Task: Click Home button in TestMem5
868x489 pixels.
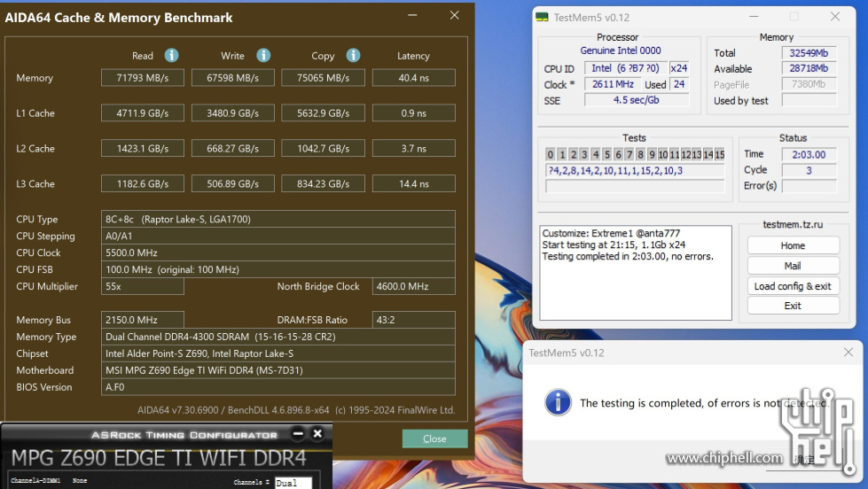Action: [793, 245]
